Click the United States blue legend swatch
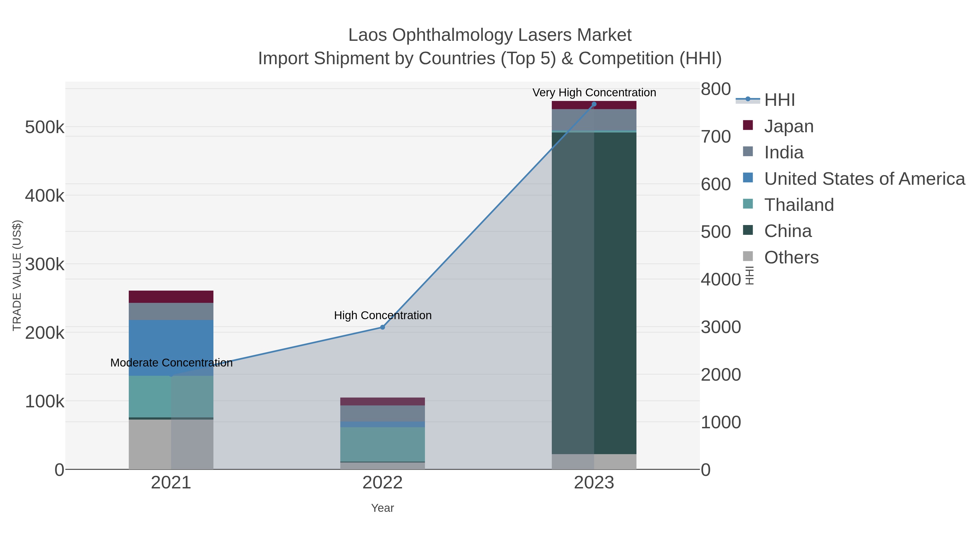 [748, 178]
